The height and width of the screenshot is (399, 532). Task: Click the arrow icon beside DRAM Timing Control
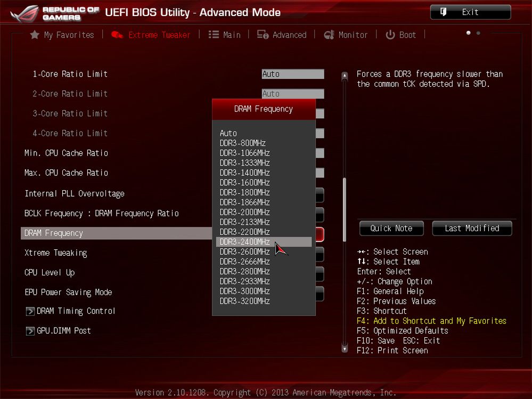(30, 311)
